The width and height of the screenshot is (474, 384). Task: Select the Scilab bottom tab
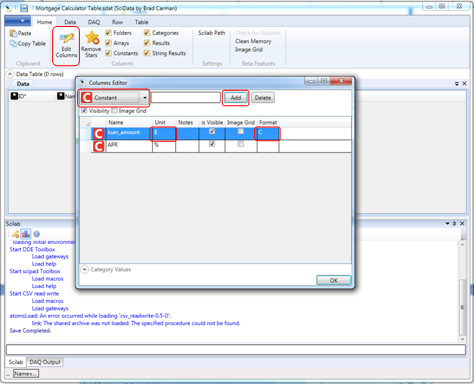coord(16,362)
